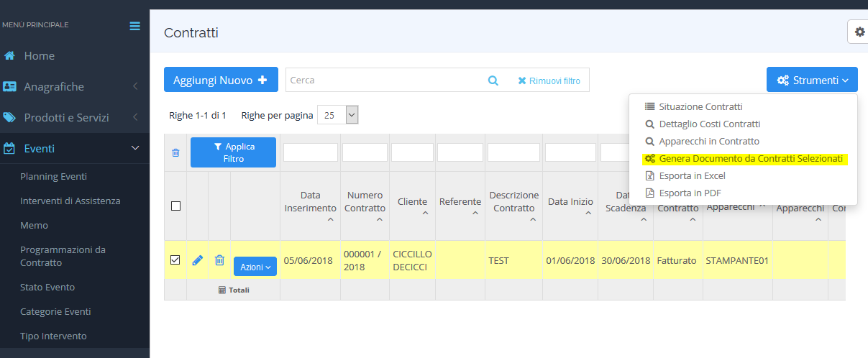Focus the Cliente filter field
Screen dimensions: 868x358
pos(412,152)
